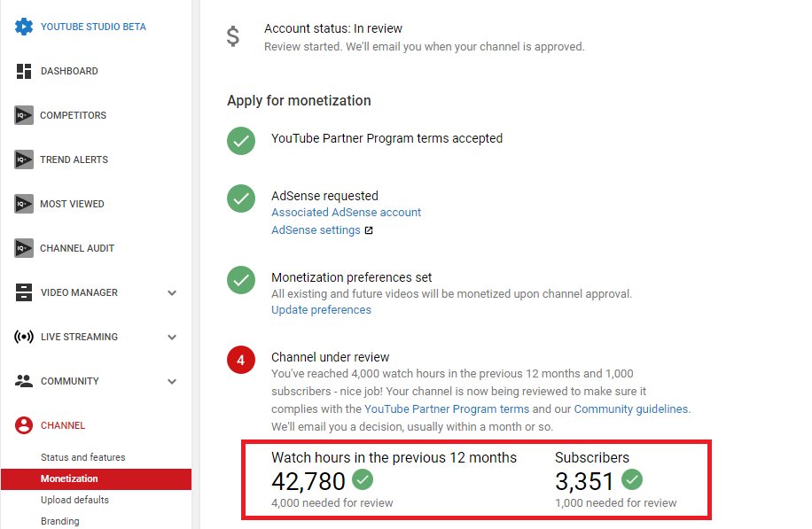Click the red Channel person icon

[24, 425]
